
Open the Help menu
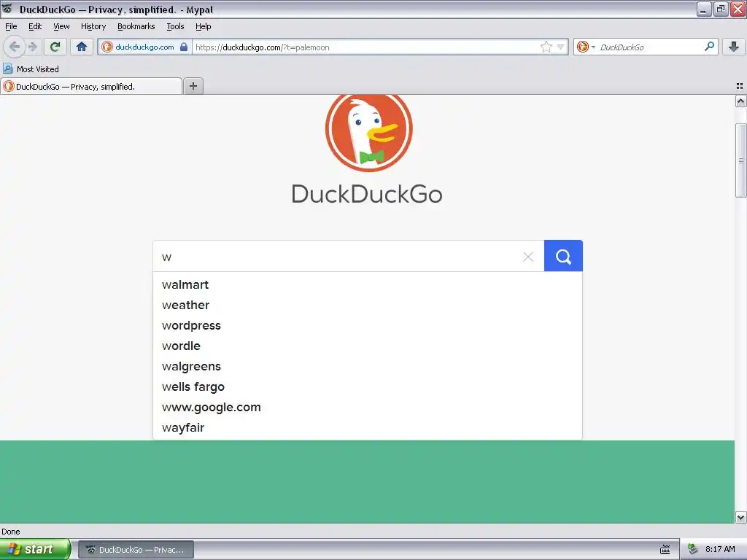click(204, 26)
